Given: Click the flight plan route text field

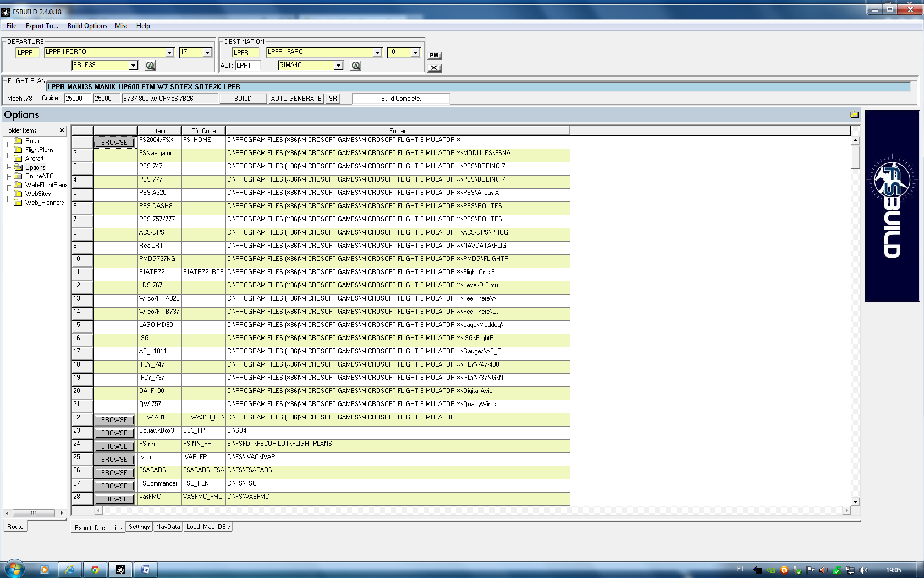Looking at the screenshot, I should (x=478, y=87).
